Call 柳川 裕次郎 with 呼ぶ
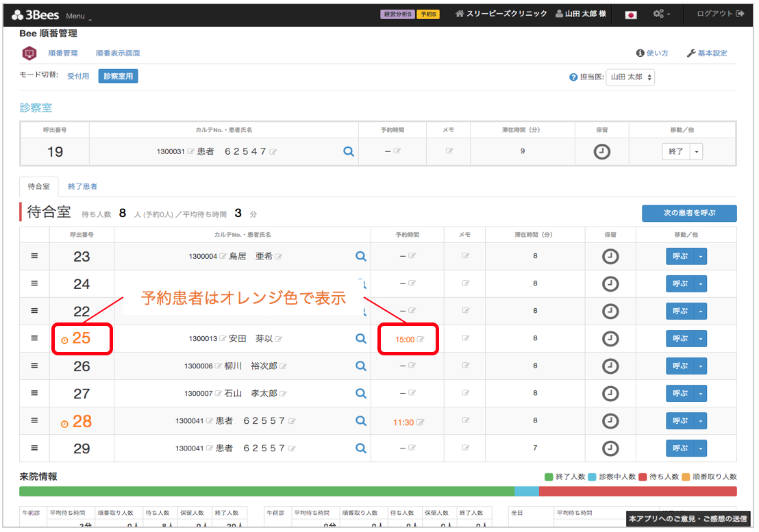The image size is (759, 532). pyautogui.click(x=680, y=366)
